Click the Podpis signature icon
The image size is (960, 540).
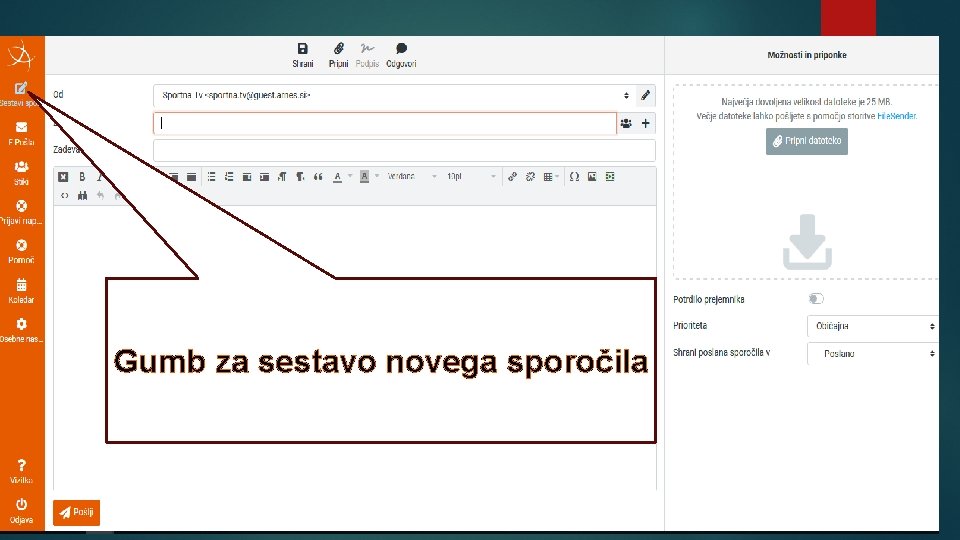(x=367, y=48)
